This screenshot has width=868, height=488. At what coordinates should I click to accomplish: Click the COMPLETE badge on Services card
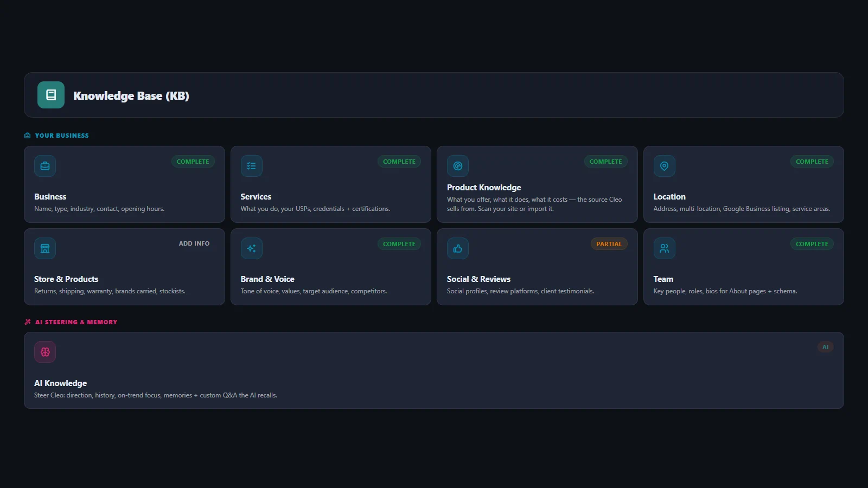(399, 162)
